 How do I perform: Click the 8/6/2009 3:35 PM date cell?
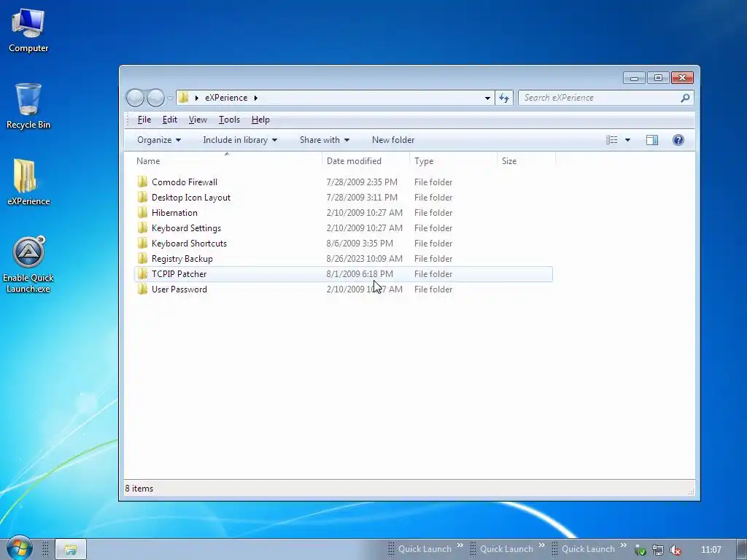coord(360,244)
